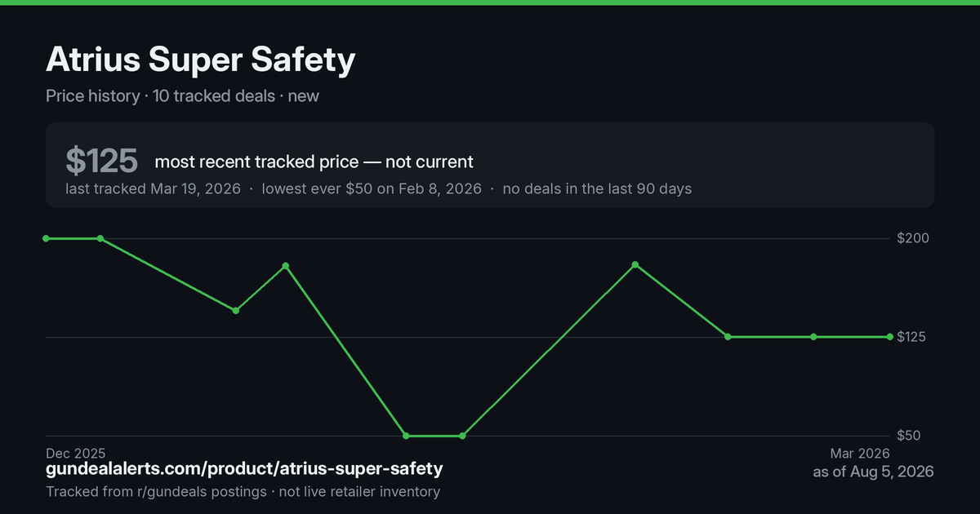Click the second $50 lowest-price data point
980x514 pixels.
point(462,436)
